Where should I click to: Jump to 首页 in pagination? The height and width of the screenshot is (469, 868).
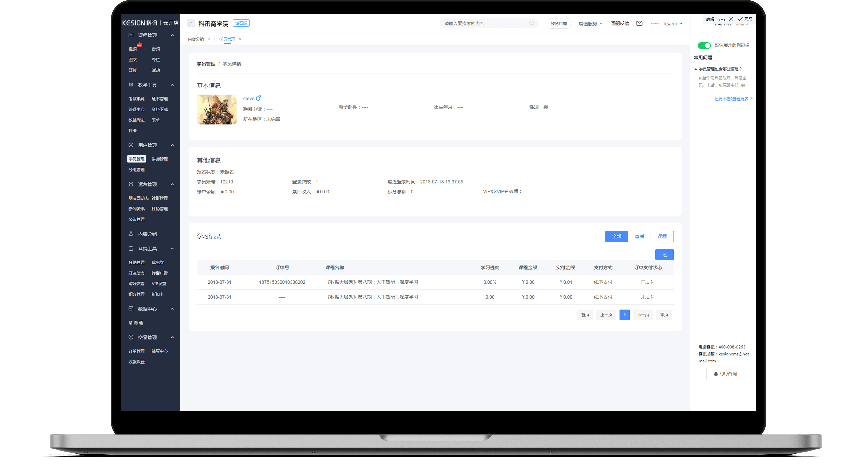pos(585,314)
